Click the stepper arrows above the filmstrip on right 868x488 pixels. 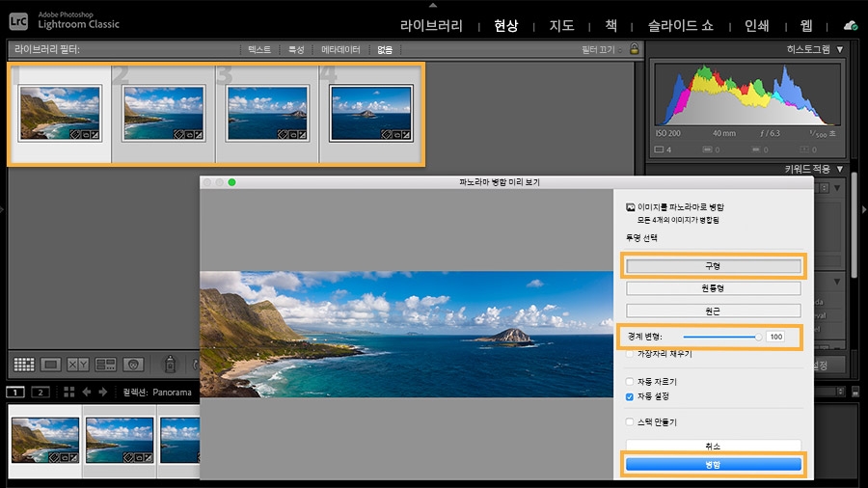tap(840, 392)
